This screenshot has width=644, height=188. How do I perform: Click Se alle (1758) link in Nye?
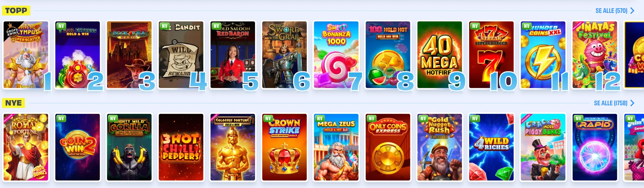610,103
